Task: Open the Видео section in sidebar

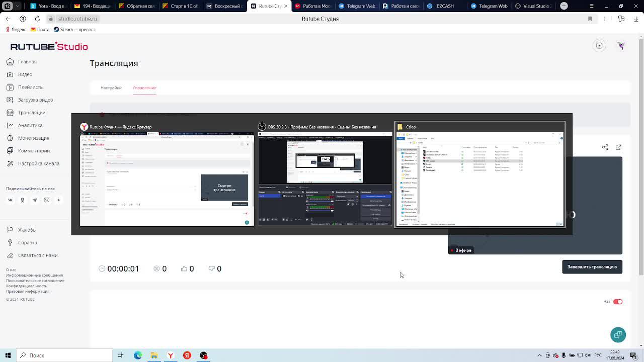Action: pyautogui.click(x=20, y=74)
